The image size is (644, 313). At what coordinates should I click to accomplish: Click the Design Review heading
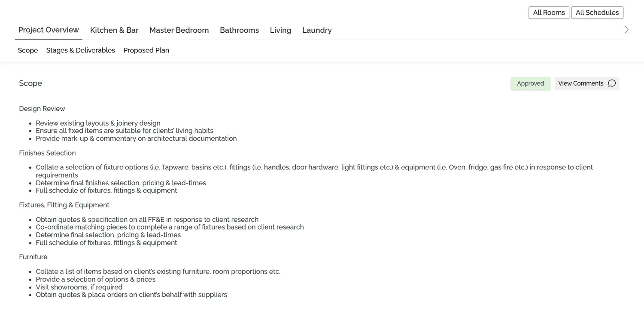42,109
